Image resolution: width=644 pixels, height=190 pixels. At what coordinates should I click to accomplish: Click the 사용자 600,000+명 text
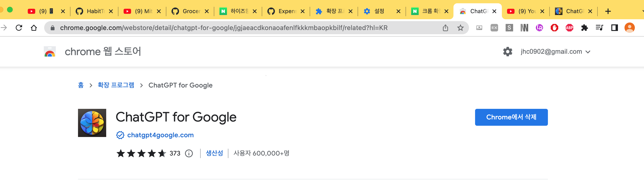click(261, 153)
